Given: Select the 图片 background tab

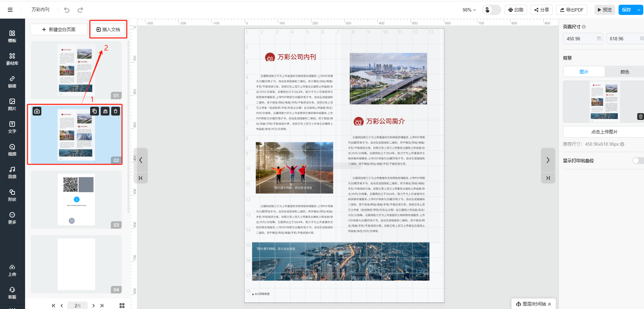Looking at the screenshot, I should click(x=584, y=72).
